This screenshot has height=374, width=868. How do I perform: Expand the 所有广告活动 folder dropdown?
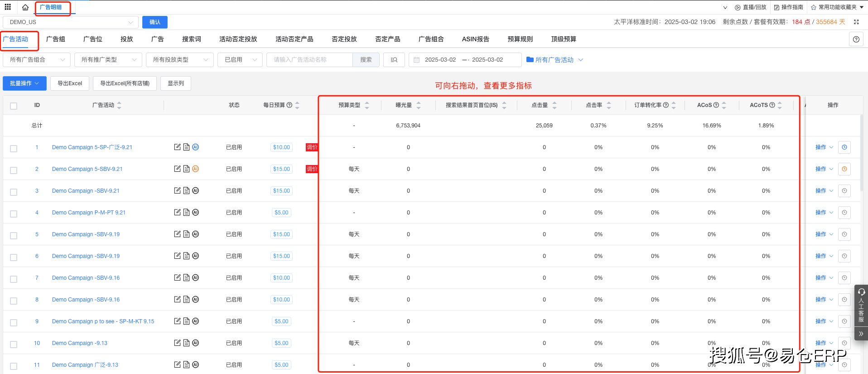tap(555, 60)
